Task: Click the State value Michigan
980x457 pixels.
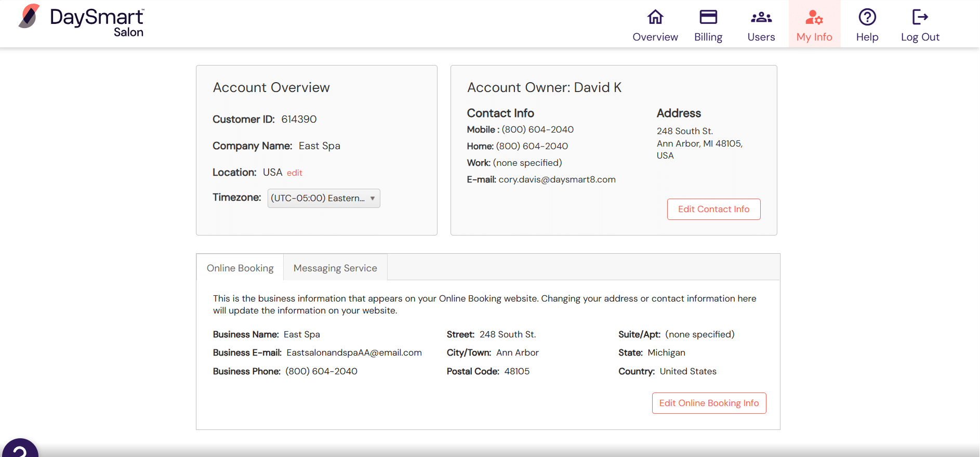Action: [x=667, y=352]
